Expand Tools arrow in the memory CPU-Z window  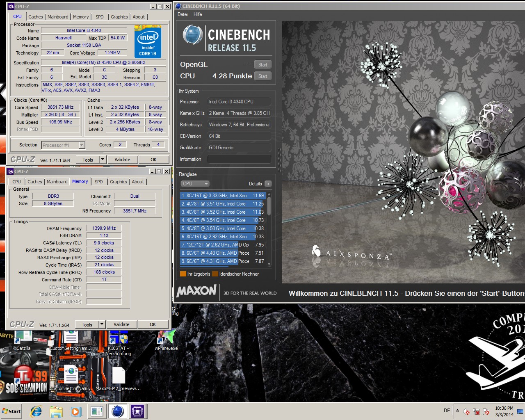102,324
